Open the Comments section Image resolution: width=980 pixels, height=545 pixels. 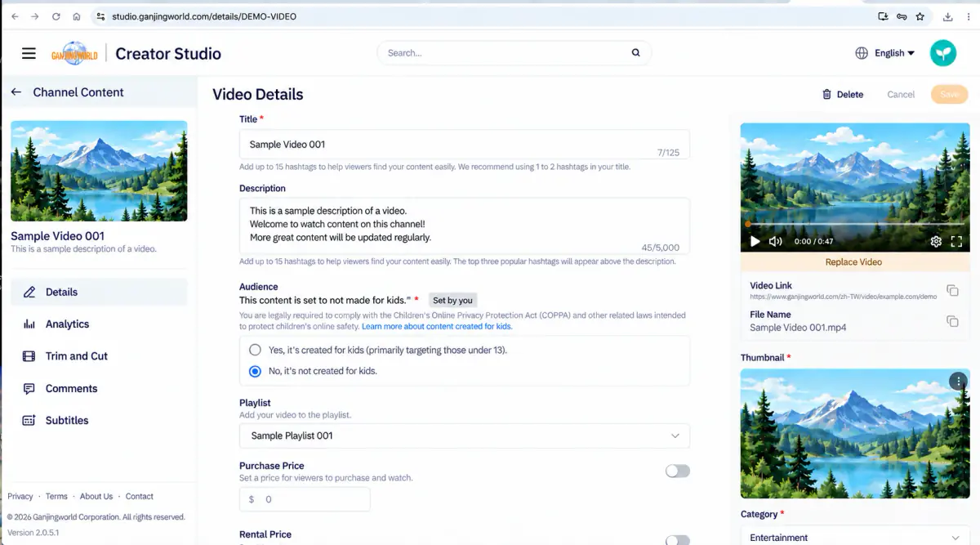[x=99, y=388]
